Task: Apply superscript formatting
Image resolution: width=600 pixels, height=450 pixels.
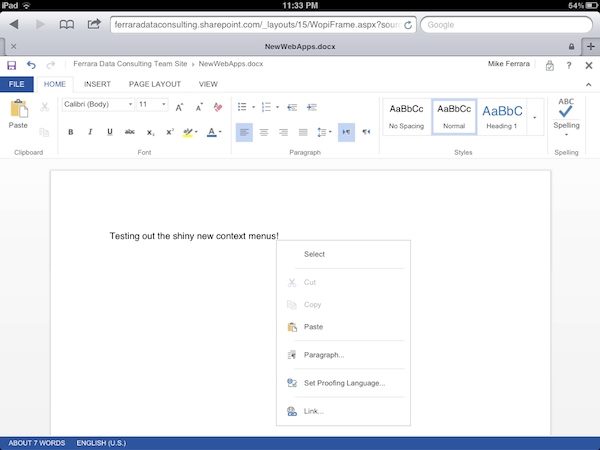Action: click(x=170, y=132)
